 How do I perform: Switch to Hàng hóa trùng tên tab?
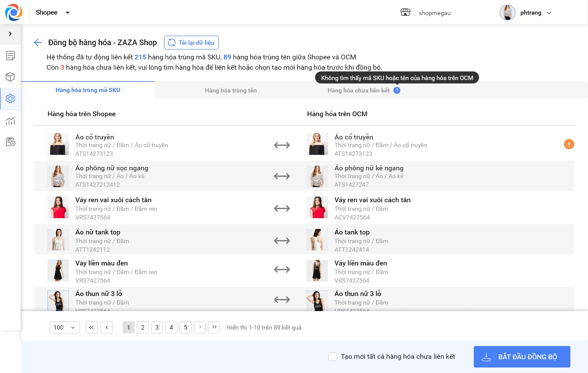tap(231, 90)
